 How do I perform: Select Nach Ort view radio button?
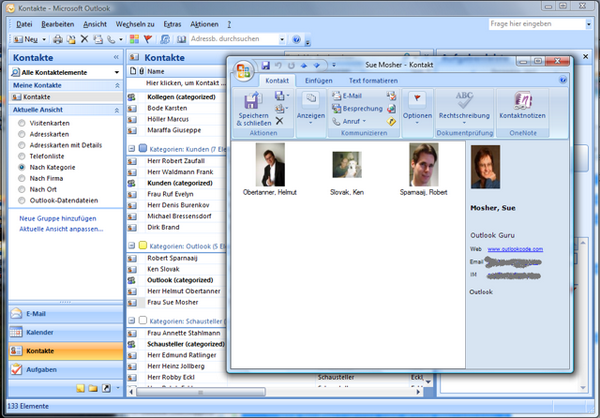(x=22, y=189)
